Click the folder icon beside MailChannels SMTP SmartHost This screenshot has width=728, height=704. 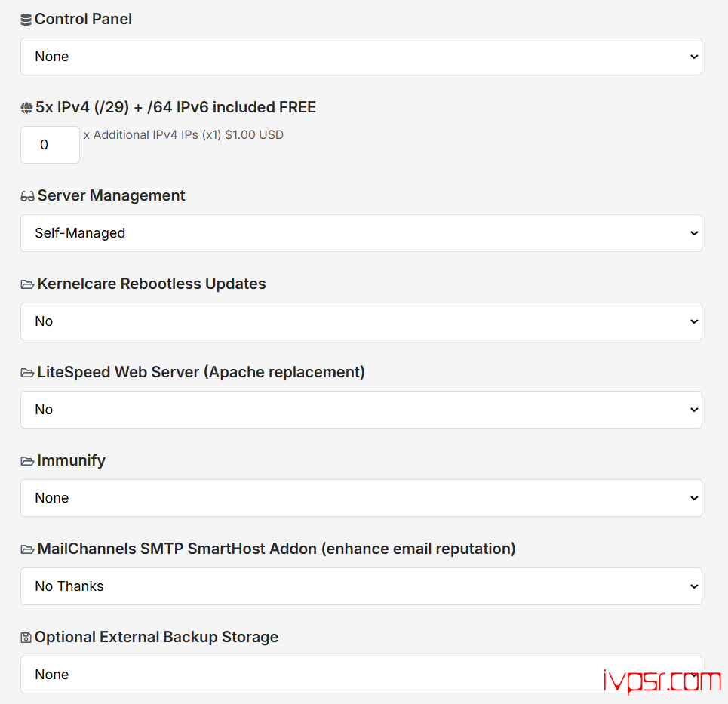pos(27,550)
